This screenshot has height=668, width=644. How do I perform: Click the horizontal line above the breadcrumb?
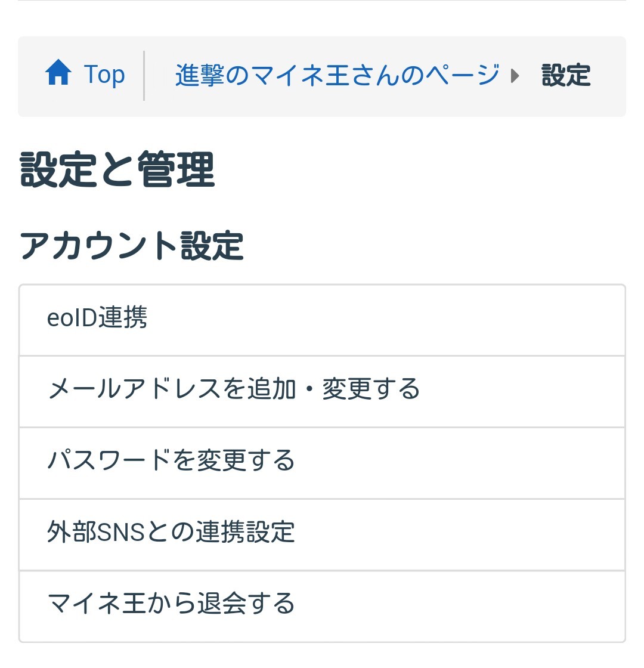322,1
